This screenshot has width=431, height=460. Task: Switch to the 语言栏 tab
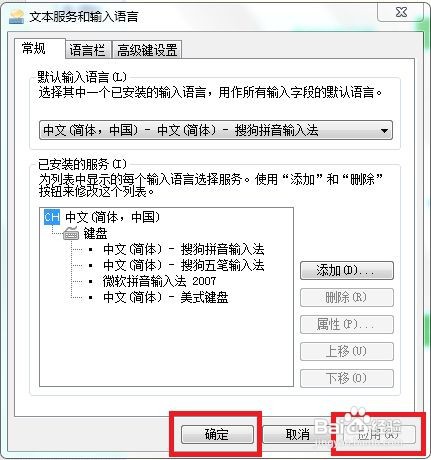pyautogui.click(x=88, y=50)
